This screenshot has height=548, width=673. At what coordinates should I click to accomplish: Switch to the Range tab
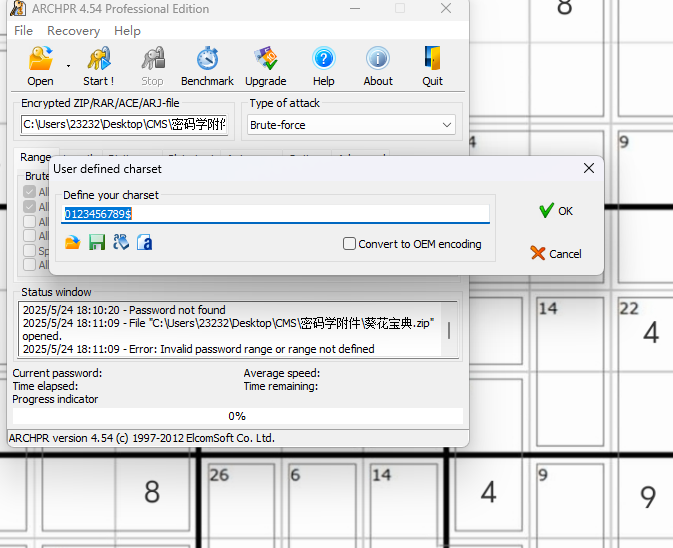pyautogui.click(x=35, y=157)
